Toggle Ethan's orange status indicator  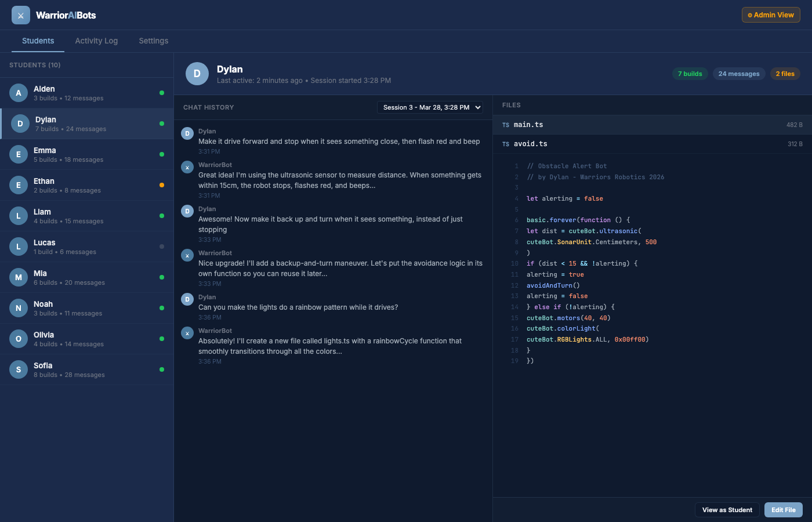tap(163, 185)
